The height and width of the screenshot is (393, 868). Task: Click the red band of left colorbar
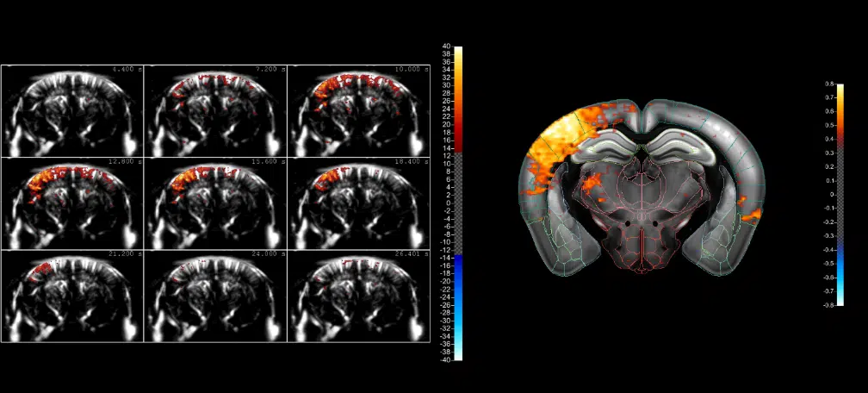pyautogui.click(x=458, y=138)
